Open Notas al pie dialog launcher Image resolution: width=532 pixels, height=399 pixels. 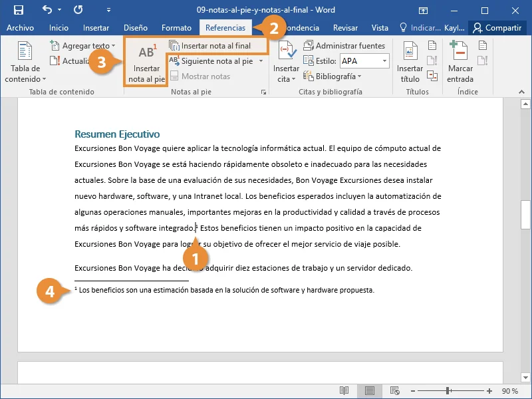[263, 92]
